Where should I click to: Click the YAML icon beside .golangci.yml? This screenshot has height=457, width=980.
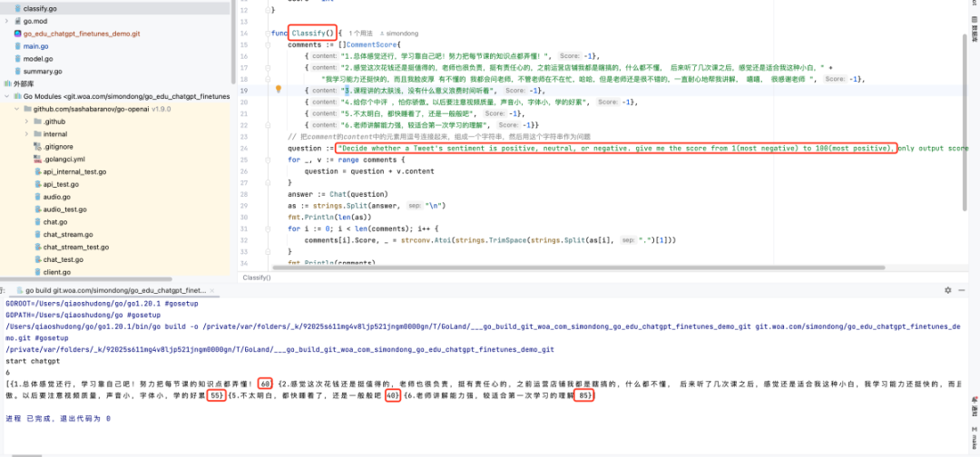(37, 159)
